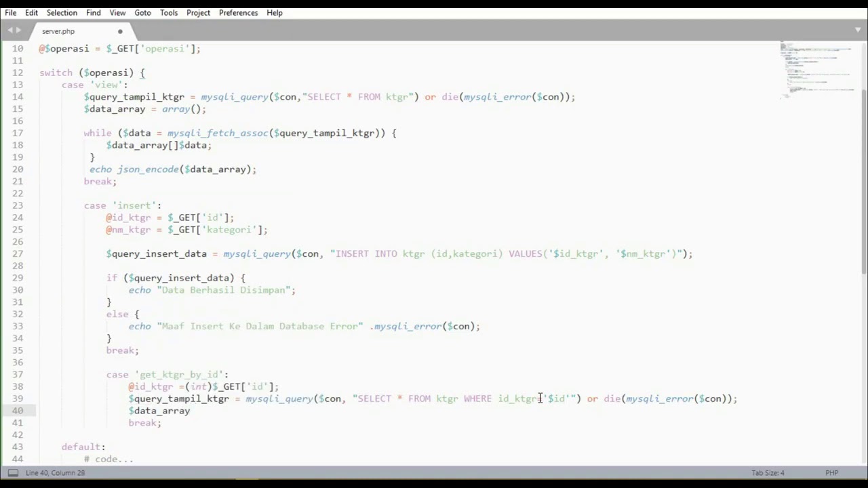The width and height of the screenshot is (868, 488).
Task: Click case 'get_ktgr_by_id' label
Action: (167, 374)
